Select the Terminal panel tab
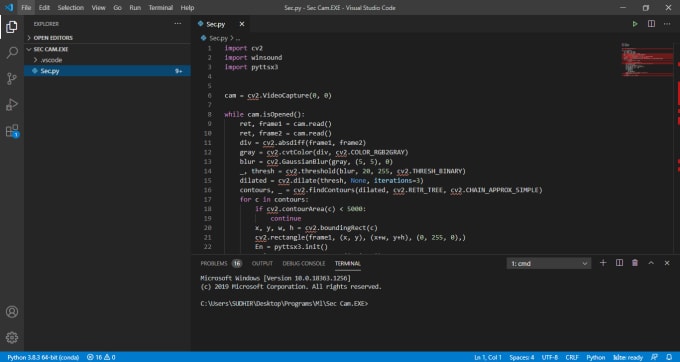 (x=347, y=263)
